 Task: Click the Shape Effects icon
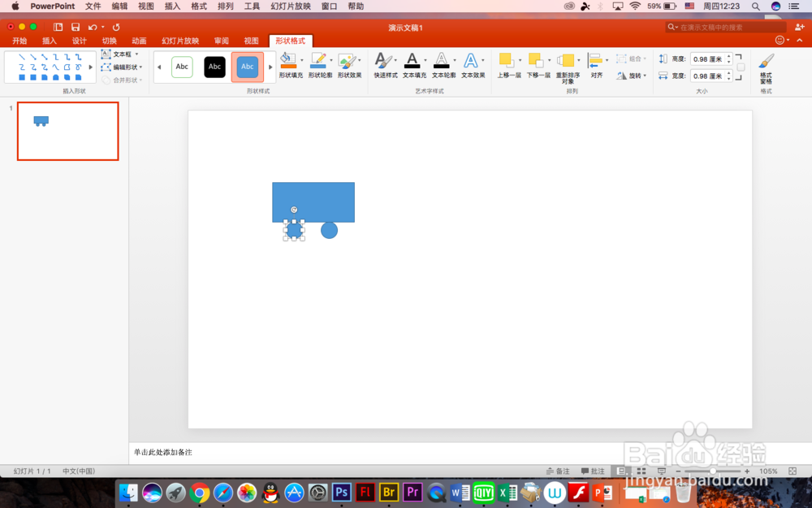click(347, 61)
